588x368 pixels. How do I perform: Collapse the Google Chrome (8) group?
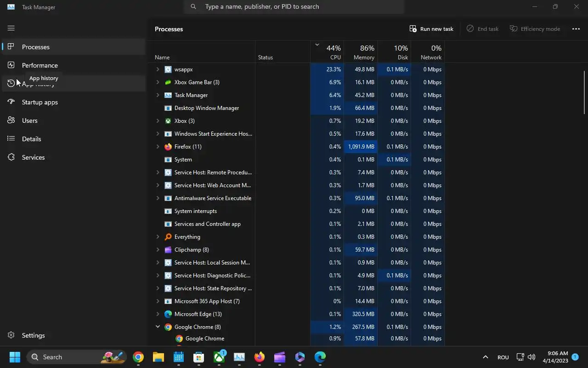pyautogui.click(x=158, y=327)
